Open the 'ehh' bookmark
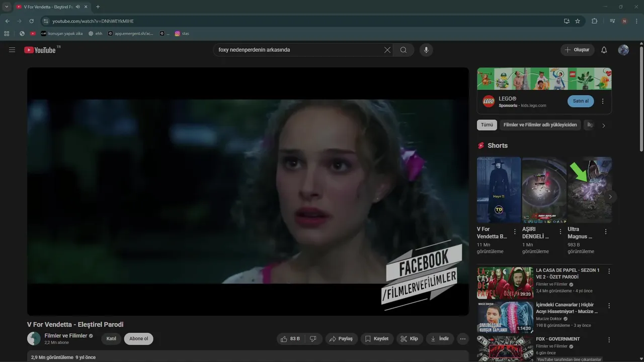 click(x=95, y=34)
